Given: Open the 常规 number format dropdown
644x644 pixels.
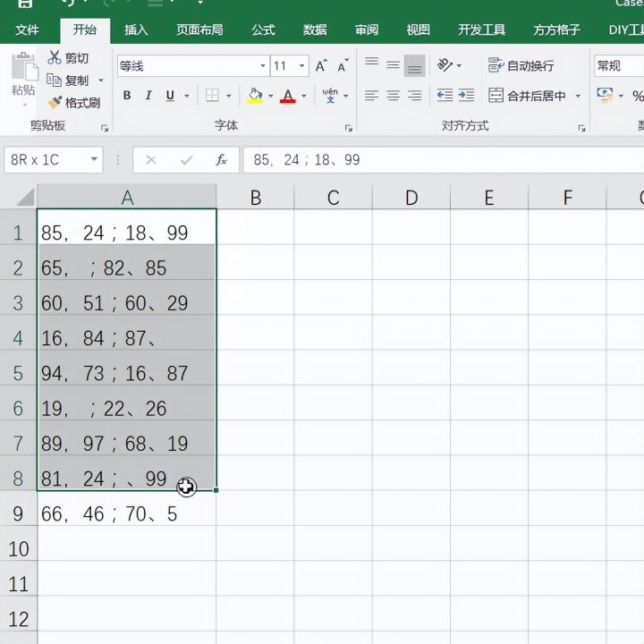Looking at the screenshot, I should pyautogui.click(x=619, y=65).
